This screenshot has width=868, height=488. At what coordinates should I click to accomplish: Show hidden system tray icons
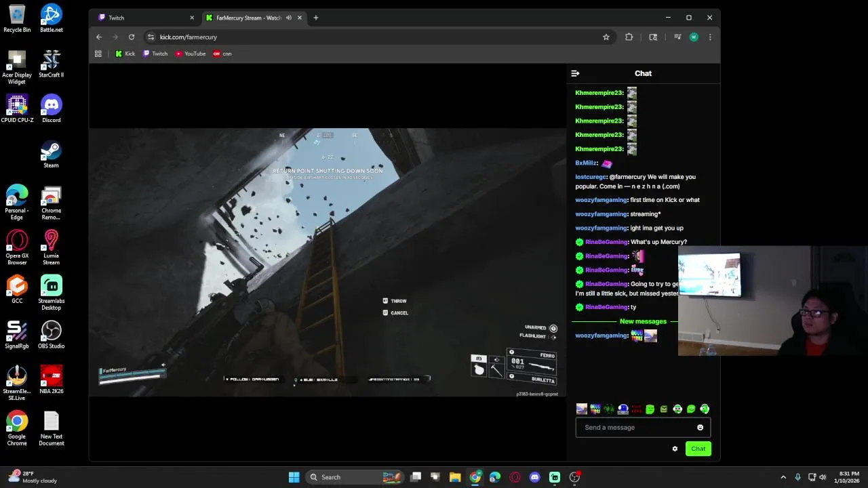[783, 477]
